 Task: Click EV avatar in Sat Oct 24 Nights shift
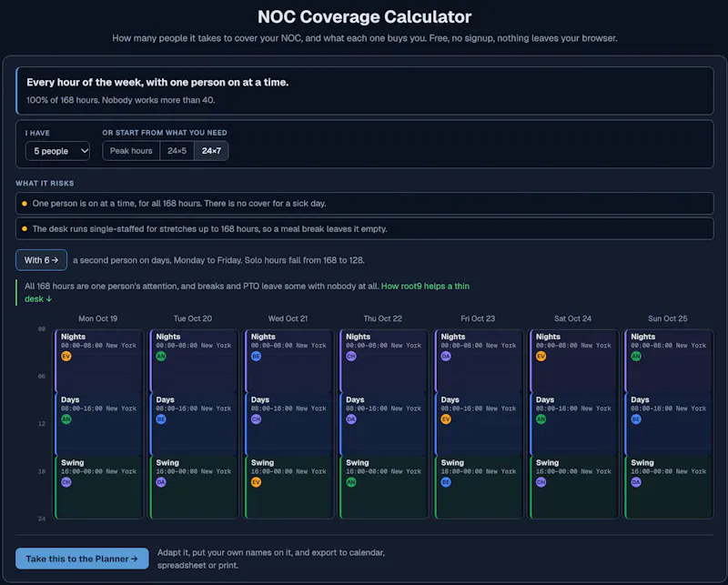point(541,356)
